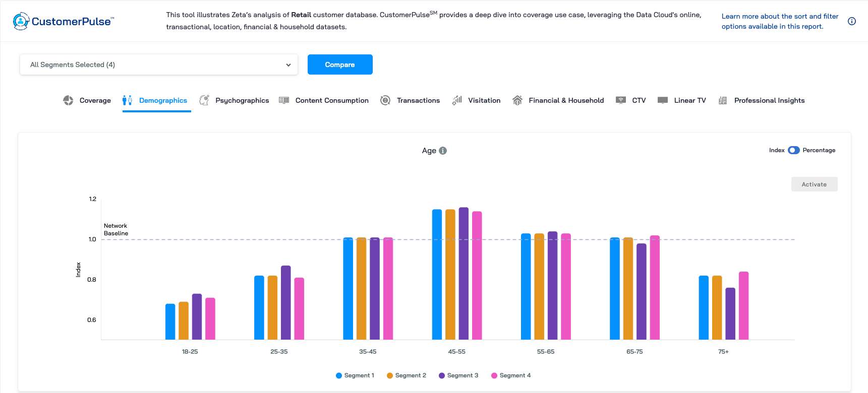Screen dimensions: 868x393
Task: Click the 18-25 axis label
Action: point(190,352)
